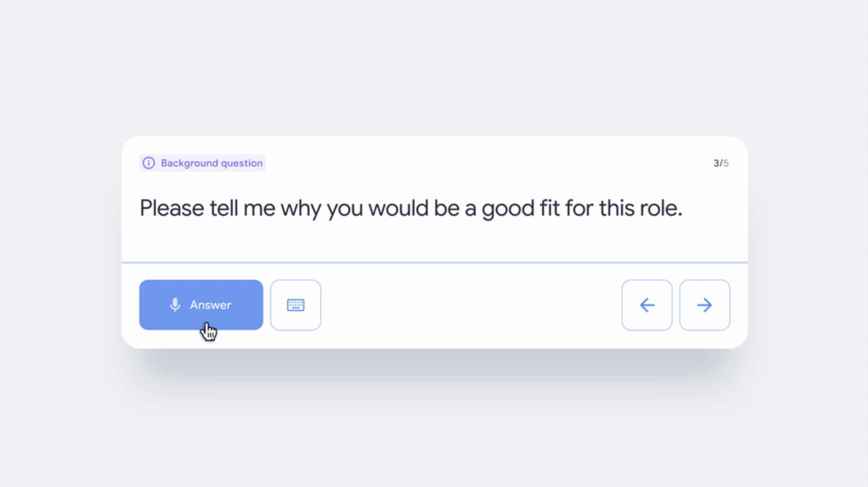
Task: Start voice recording with Answer
Action: pyautogui.click(x=201, y=305)
